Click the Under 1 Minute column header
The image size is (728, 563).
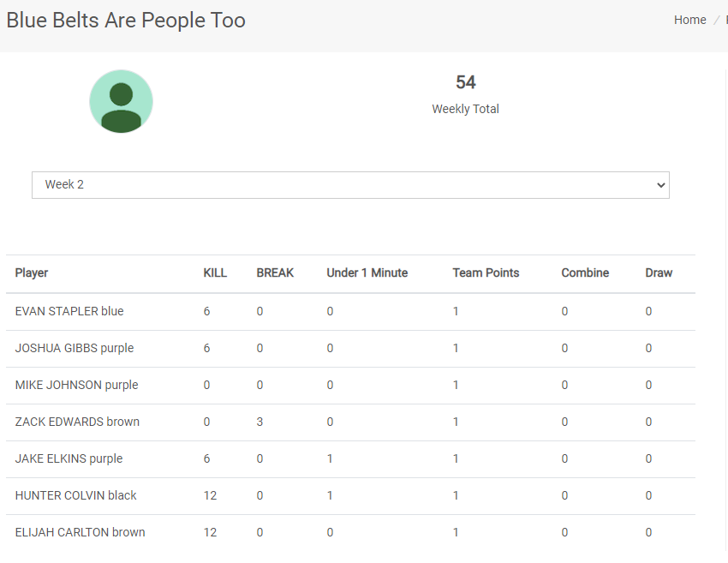(367, 273)
